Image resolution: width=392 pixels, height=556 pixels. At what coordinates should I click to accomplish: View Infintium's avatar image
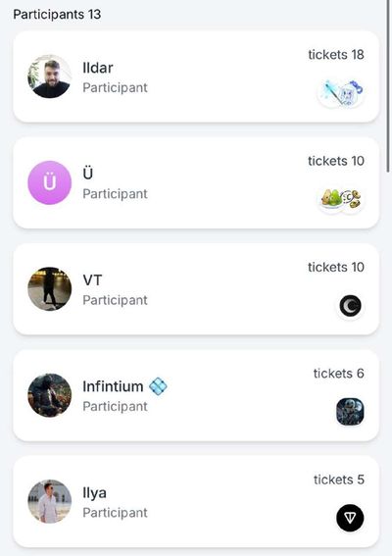[x=50, y=395]
